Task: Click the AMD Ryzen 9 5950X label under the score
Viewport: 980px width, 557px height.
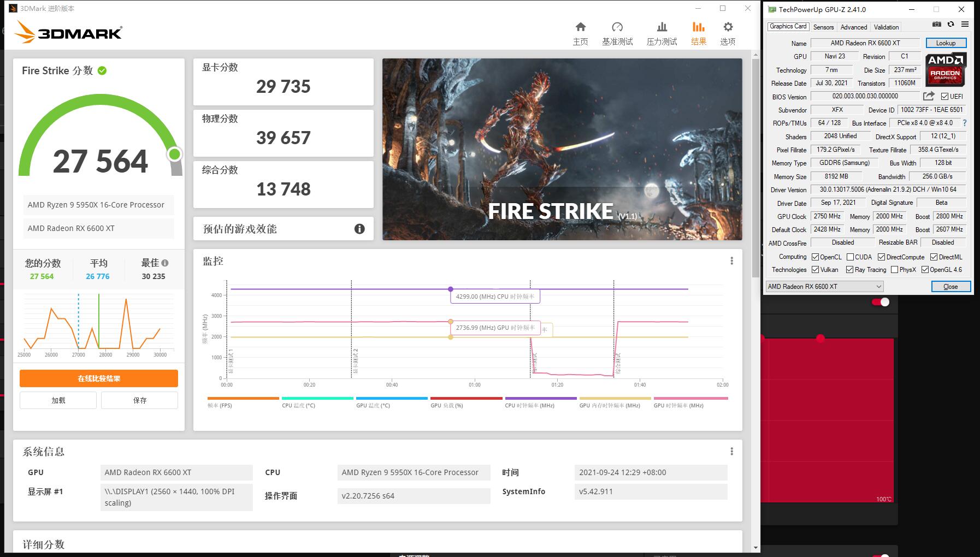Action: point(98,205)
